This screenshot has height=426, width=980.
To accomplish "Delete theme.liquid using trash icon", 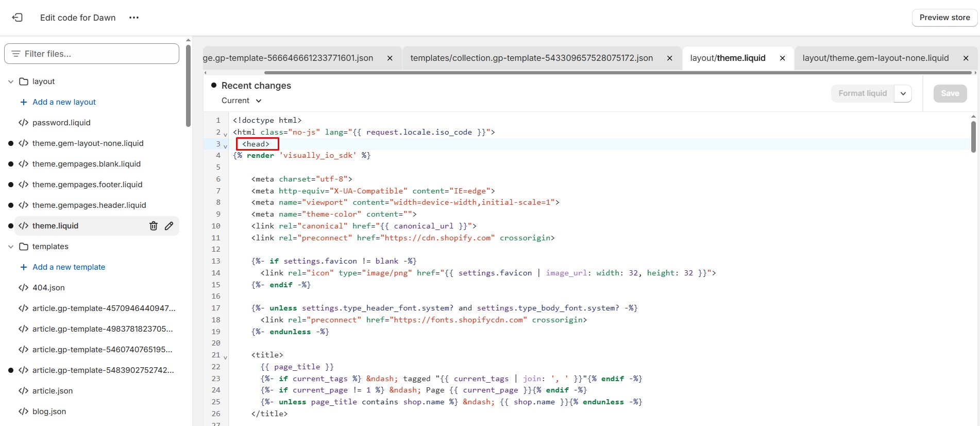I will [x=154, y=226].
